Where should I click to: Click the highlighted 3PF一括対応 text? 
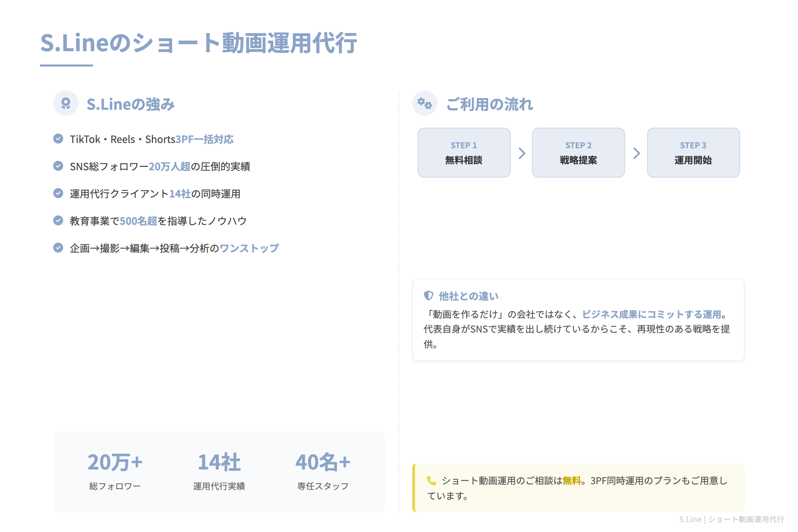pos(204,139)
